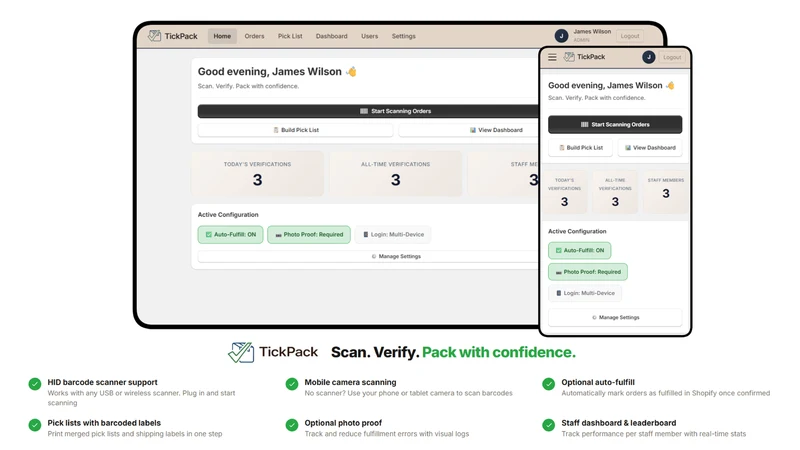The height and width of the screenshot is (450, 800).
Task: Click All-Time Verifications card in mobile view
Action: tap(615, 192)
